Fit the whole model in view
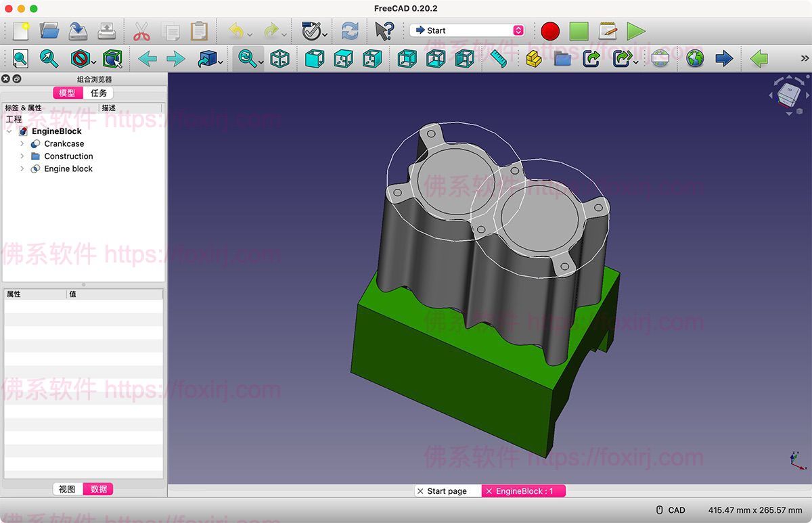The image size is (812, 523). [20, 59]
